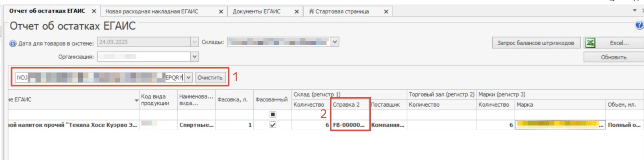
Task: Close the Отчет об остатках ЕГАИС tab
Action: (94, 11)
